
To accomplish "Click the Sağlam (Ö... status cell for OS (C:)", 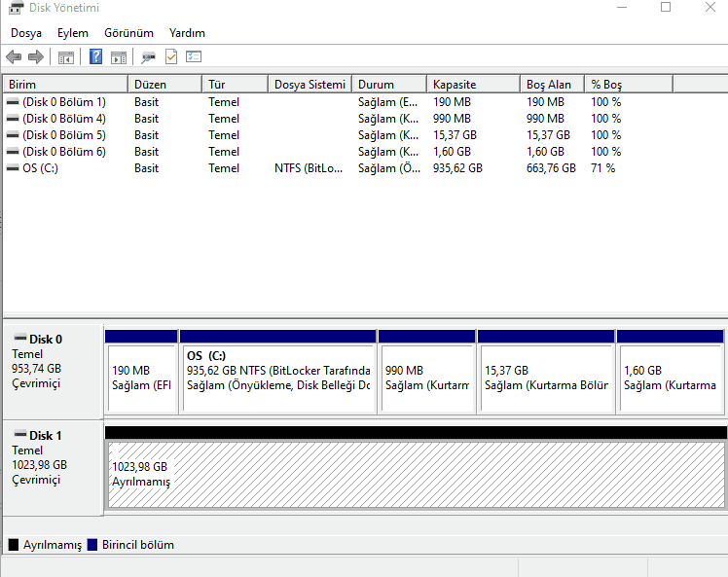I will coord(389,168).
